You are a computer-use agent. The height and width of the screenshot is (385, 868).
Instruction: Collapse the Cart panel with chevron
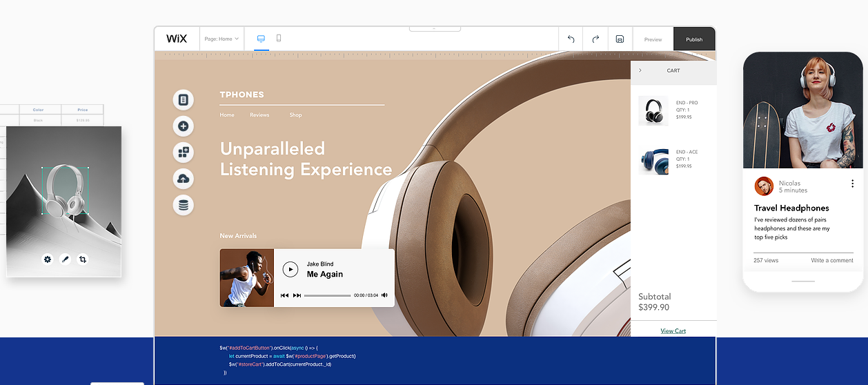tap(640, 70)
